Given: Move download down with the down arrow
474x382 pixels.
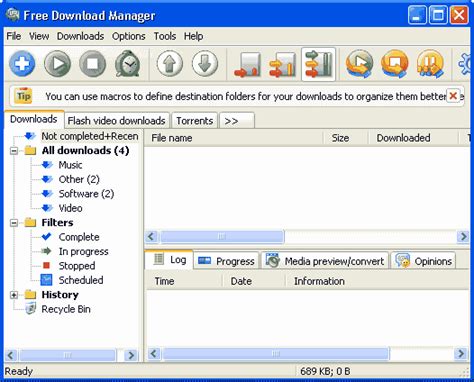Looking at the screenshot, I should 205,64.
